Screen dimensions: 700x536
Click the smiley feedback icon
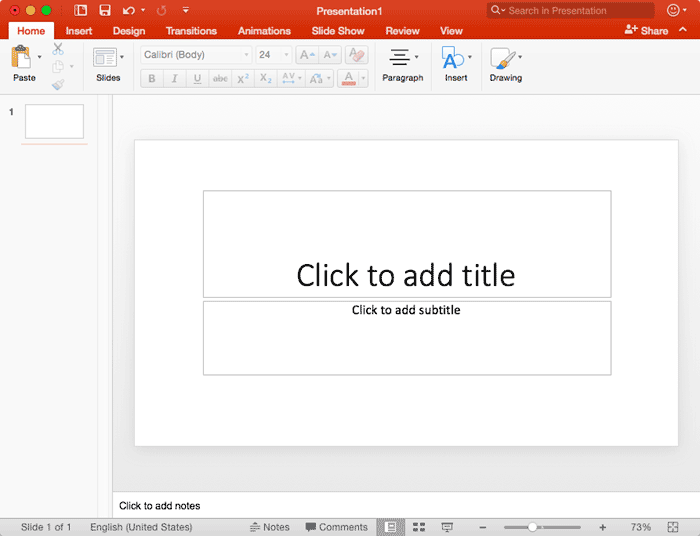(673, 10)
